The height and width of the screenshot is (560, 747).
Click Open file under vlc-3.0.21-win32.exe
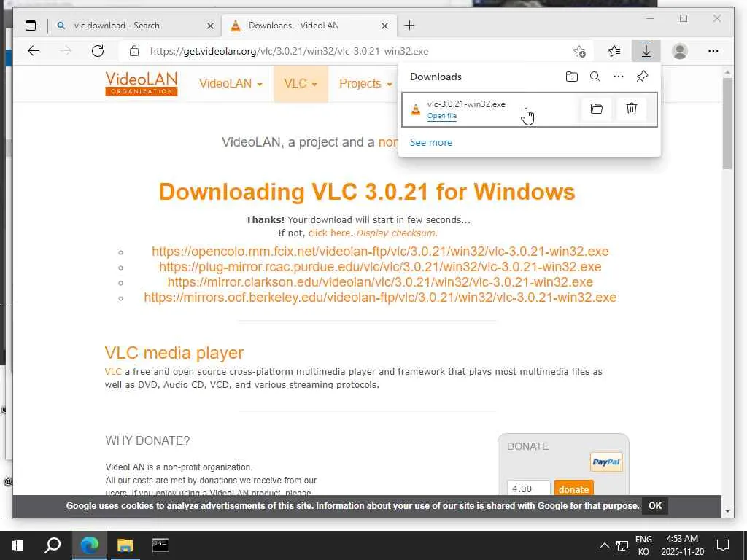pyautogui.click(x=441, y=116)
